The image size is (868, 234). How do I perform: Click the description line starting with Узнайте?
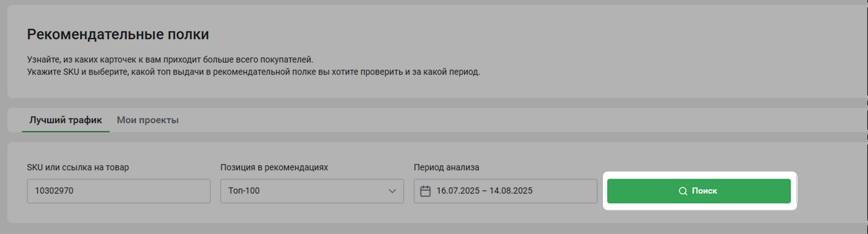coord(170,60)
